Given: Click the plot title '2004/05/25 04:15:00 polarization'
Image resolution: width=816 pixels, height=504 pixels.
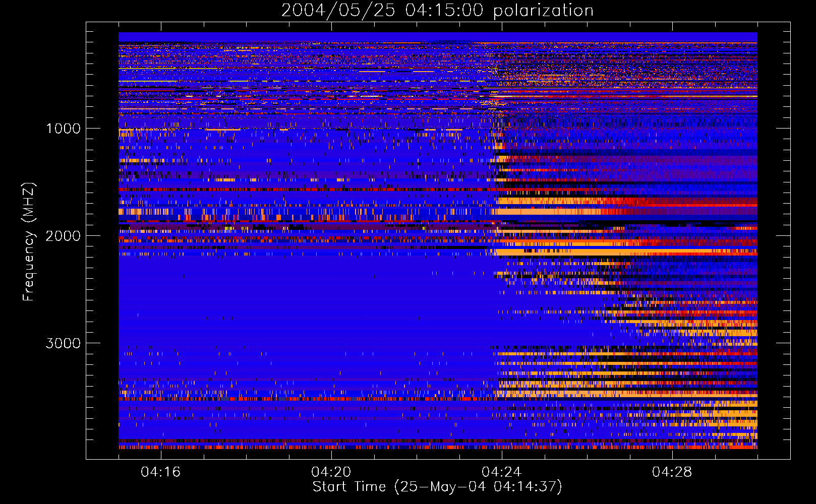Looking at the screenshot, I should point(437,11).
